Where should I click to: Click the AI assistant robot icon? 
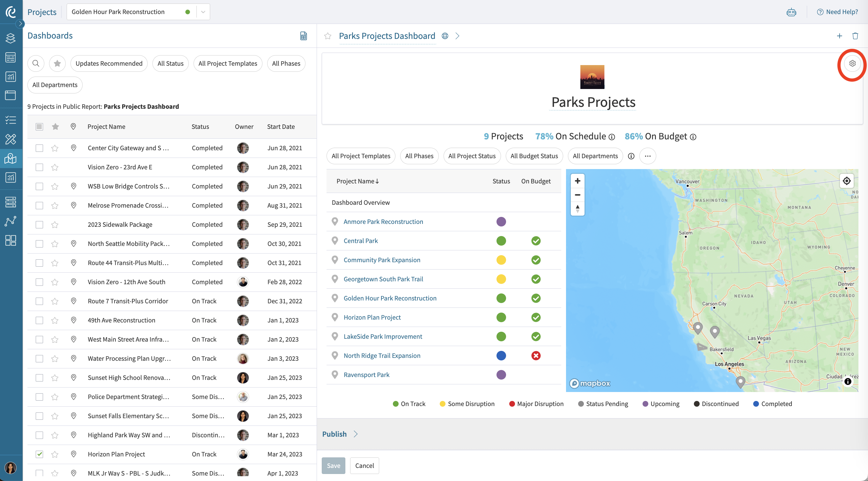pyautogui.click(x=791, y=12)
